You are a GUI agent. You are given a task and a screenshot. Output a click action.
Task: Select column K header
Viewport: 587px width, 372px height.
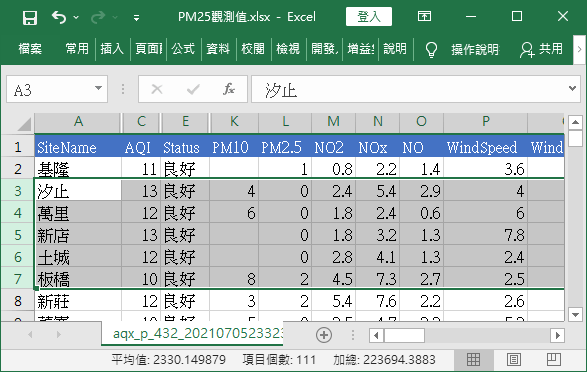[234, 122]
